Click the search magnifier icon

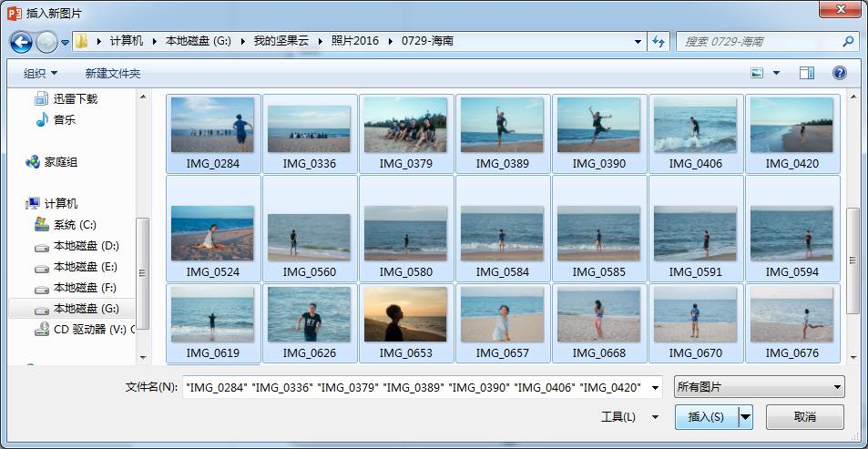(x=847, y=42)
